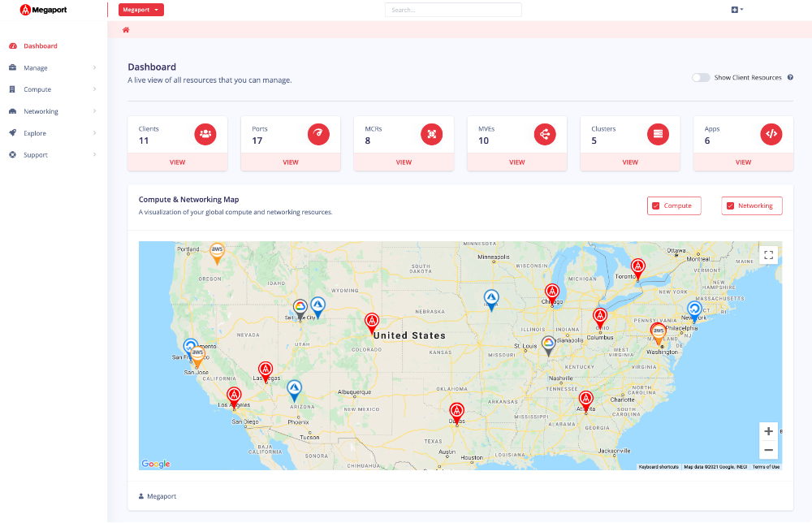Zoom in on the map

click(x=768, y=431)
